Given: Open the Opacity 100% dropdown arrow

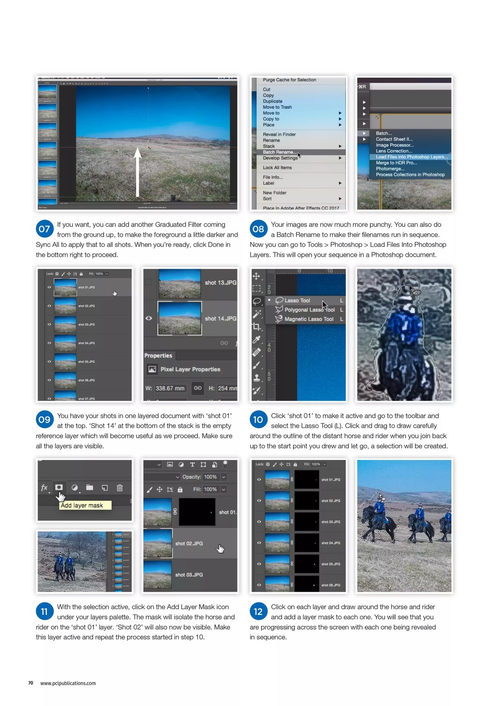Looking at the screenshot, I should point(223,477).
